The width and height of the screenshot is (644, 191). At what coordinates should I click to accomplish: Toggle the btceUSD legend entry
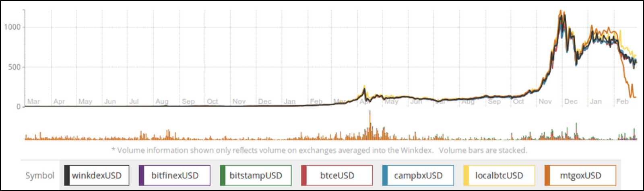pos(337,176)
